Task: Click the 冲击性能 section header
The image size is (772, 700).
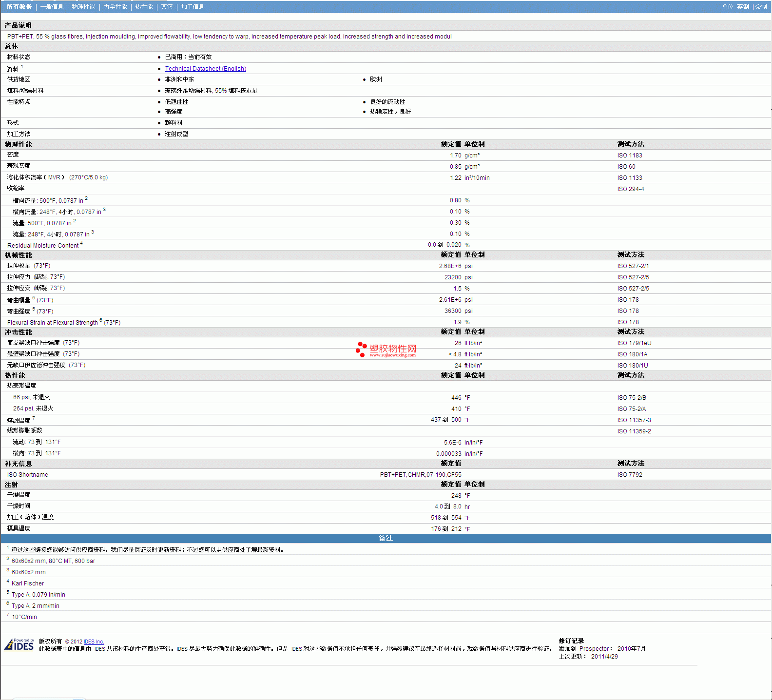Action: tap(18, 332)
